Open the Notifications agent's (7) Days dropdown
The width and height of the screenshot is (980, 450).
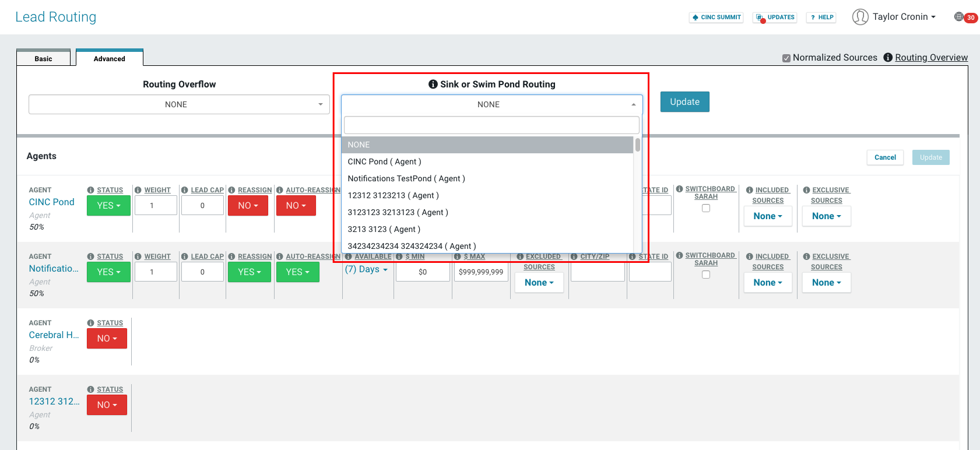tap(366, 269)
